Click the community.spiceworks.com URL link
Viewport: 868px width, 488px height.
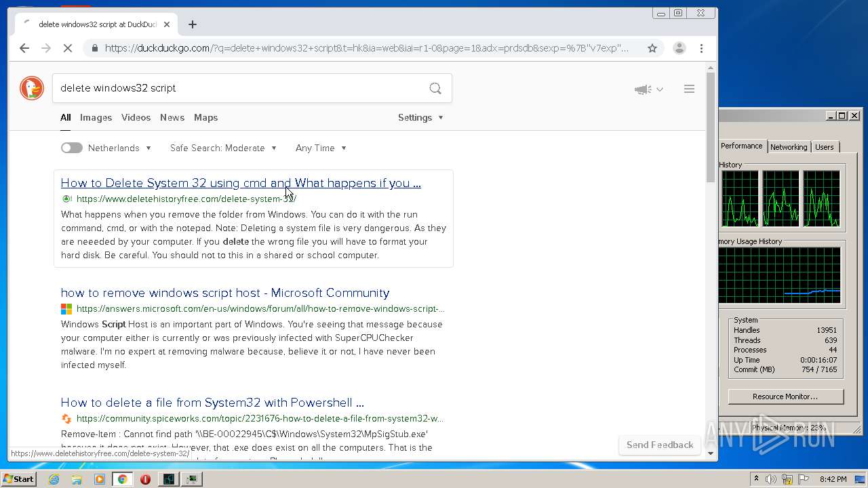click(260, 418)
